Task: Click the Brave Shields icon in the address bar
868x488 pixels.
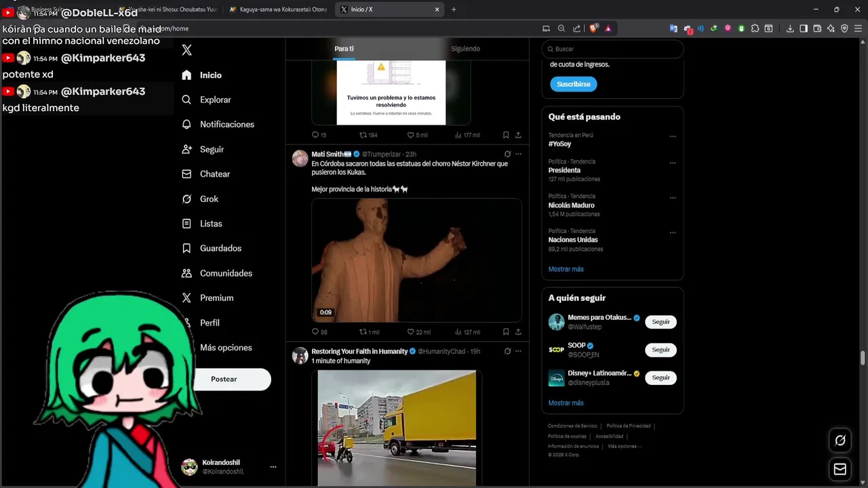Action: pos(595,28)
